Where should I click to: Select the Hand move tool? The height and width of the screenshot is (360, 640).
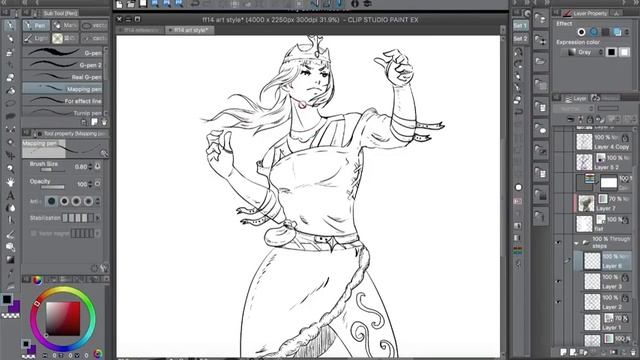(x=11, y=182)
